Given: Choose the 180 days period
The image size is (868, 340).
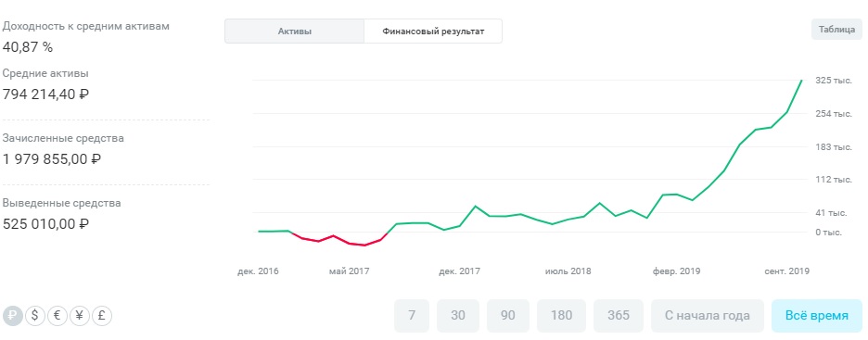Looking at the screenshot, I should click(561, 316).
